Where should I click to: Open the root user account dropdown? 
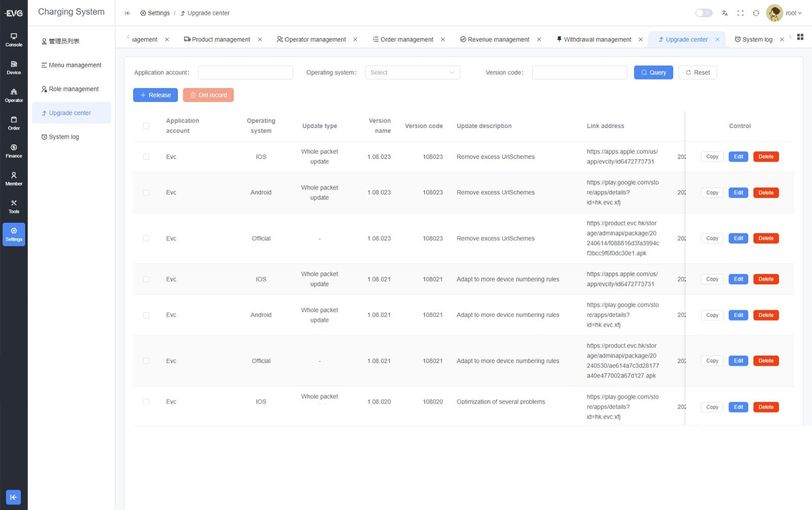(x=784, y=13)
